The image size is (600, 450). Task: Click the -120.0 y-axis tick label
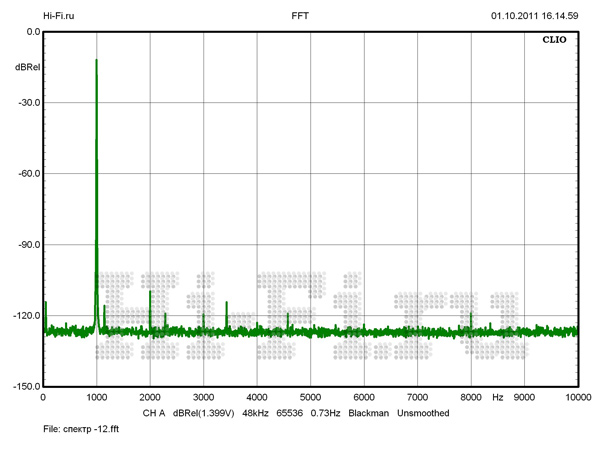tap(24, 316)
